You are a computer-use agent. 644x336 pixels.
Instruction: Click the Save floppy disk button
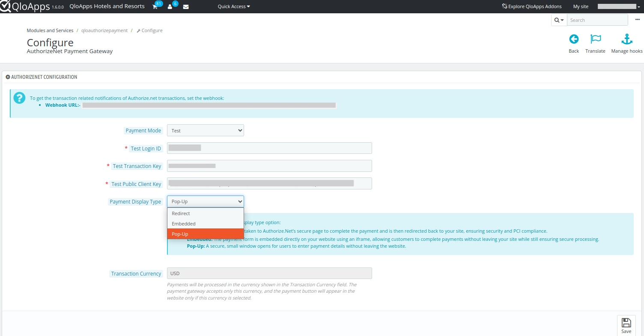point(626,326)
